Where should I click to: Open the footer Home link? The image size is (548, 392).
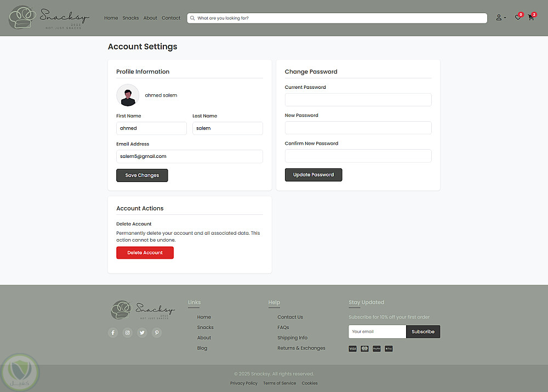[x=204, y=317]
